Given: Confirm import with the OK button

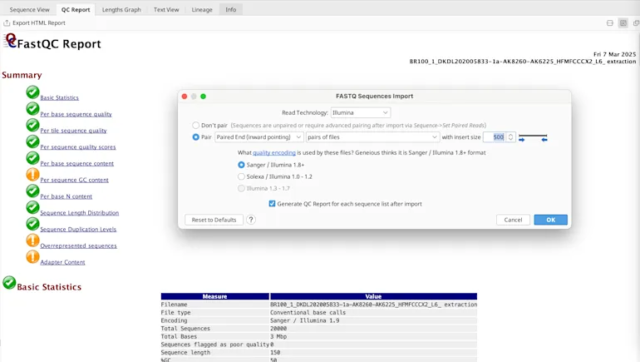Looking at the screenshot, I should (x=551, y=220).
